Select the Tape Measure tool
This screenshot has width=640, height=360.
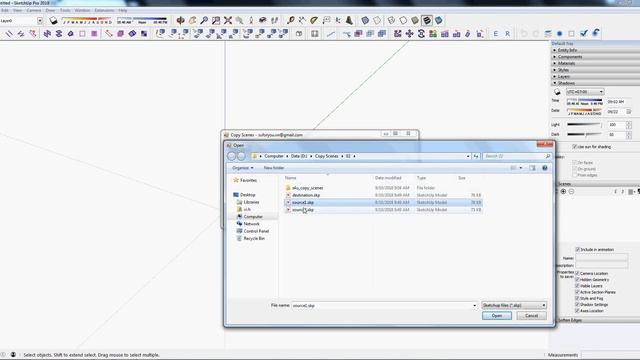coord(291,20)
